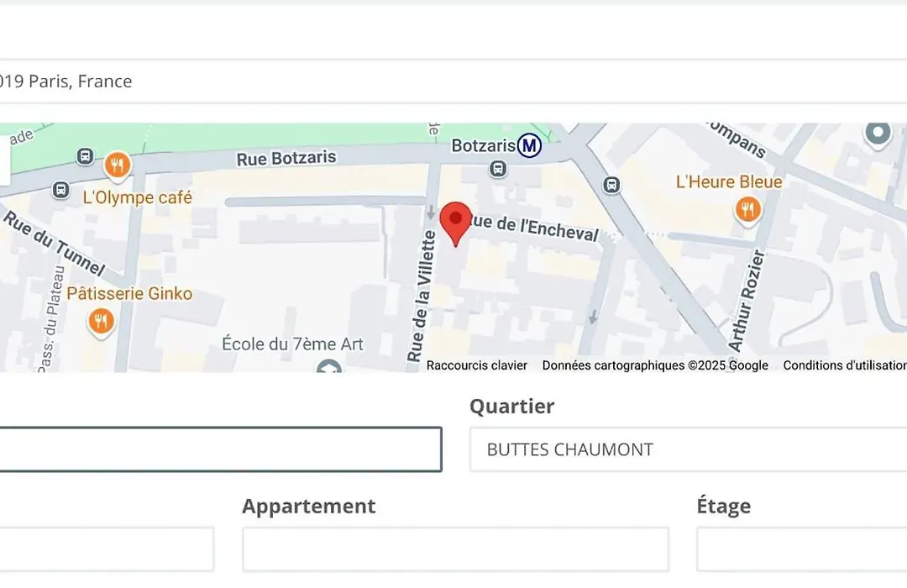Select the Botzaris metro station icon
The width and height of the screenshot is (907, 588).
529,145
